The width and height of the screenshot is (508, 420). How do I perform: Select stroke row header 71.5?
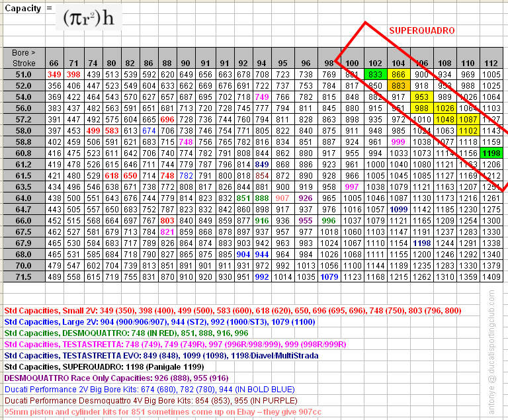point(23,276)
